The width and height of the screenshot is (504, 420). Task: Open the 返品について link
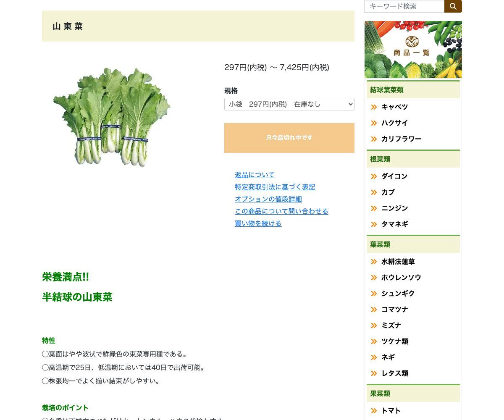(255, 175)
